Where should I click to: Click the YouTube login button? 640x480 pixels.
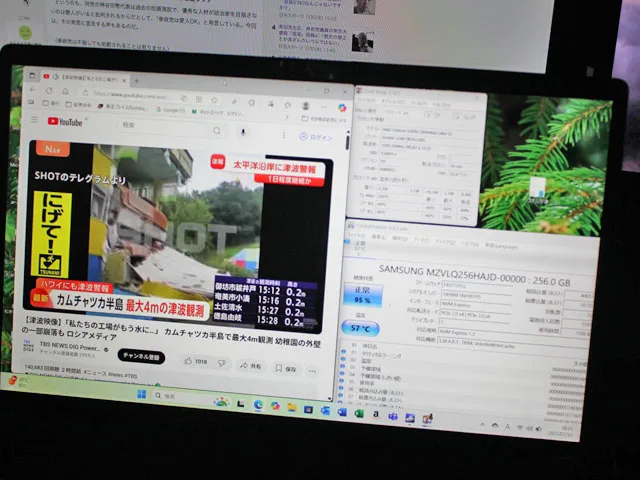(x=316, y=137)
